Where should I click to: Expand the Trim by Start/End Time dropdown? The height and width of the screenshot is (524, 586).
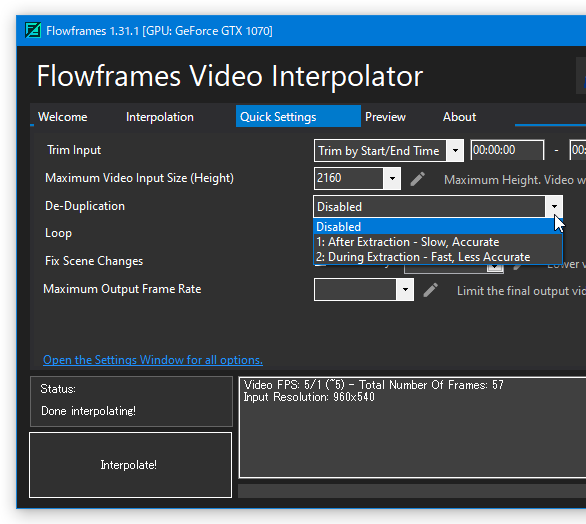[x=455, y=151]
